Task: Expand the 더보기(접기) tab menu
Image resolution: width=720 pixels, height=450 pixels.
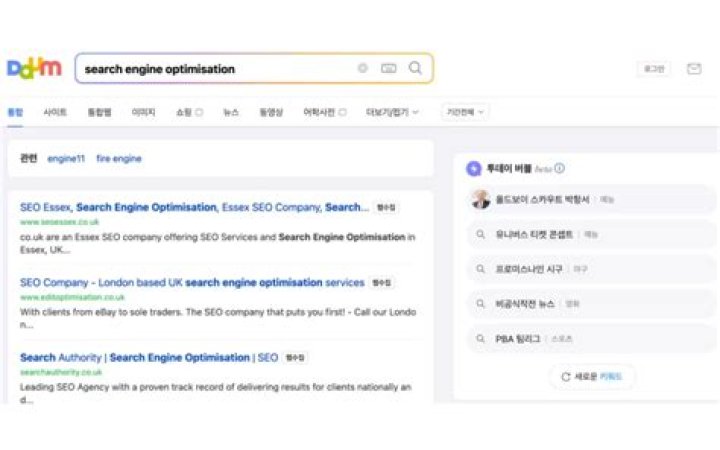Action: click(x=392, y=112)
